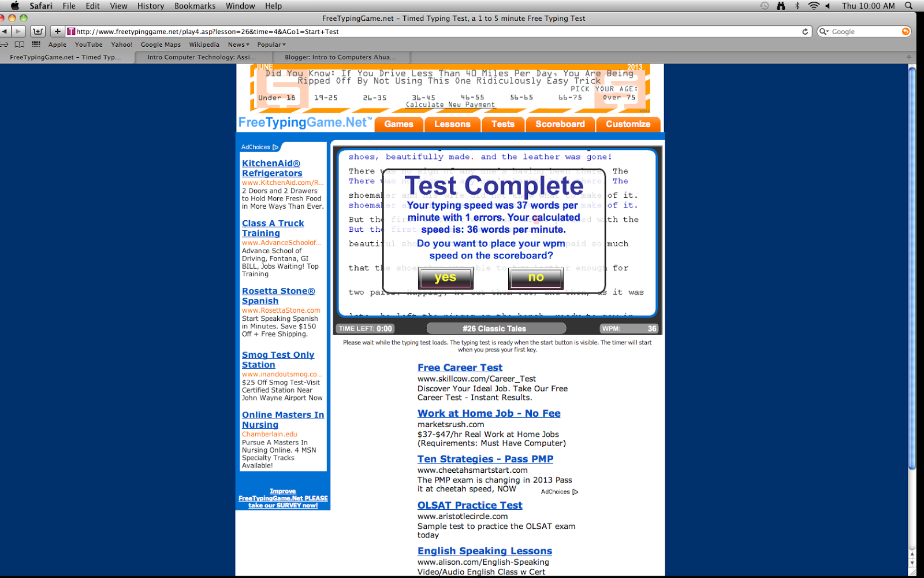
Task: Open KitchenAid Refrigerators ad link
Action: coord(272,168)
